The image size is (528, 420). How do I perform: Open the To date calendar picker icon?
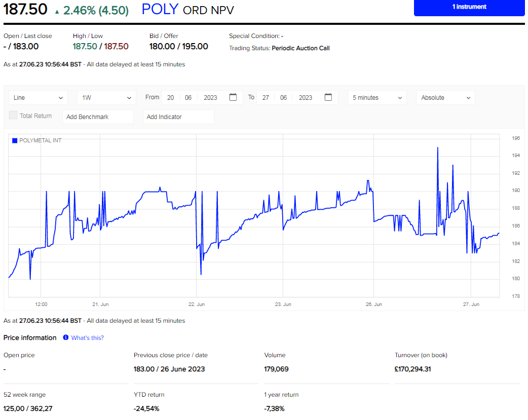pos(328,97)
